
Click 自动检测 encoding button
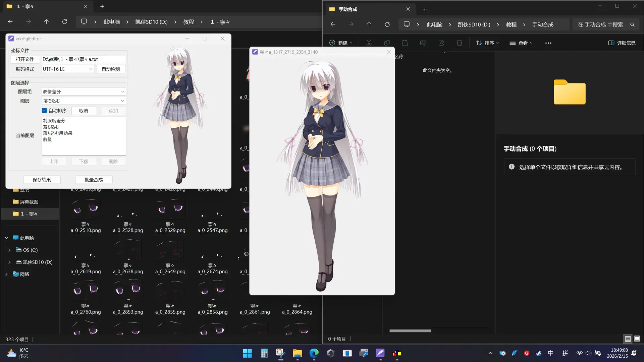pos(111,69)
